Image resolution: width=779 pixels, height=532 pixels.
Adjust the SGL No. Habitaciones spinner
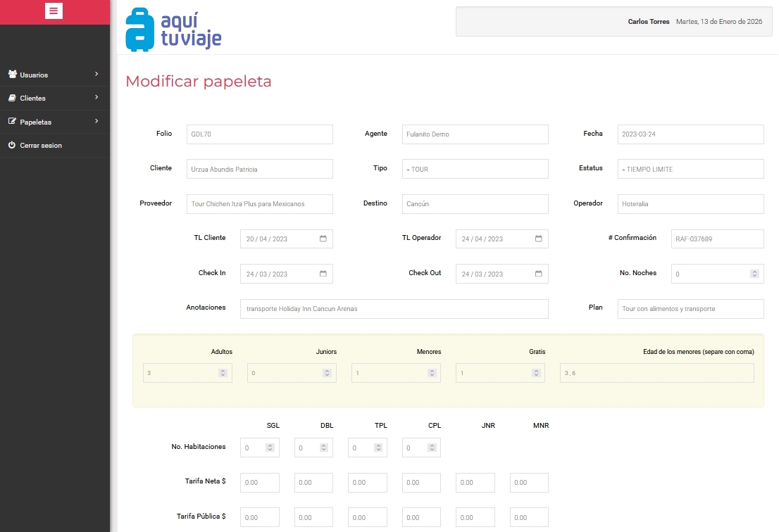(x=270, y=448)
